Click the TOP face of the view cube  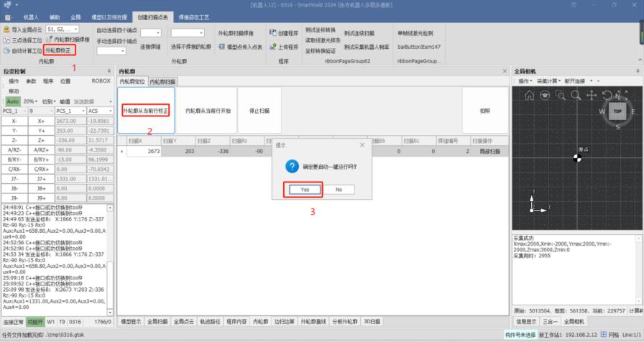617,112
